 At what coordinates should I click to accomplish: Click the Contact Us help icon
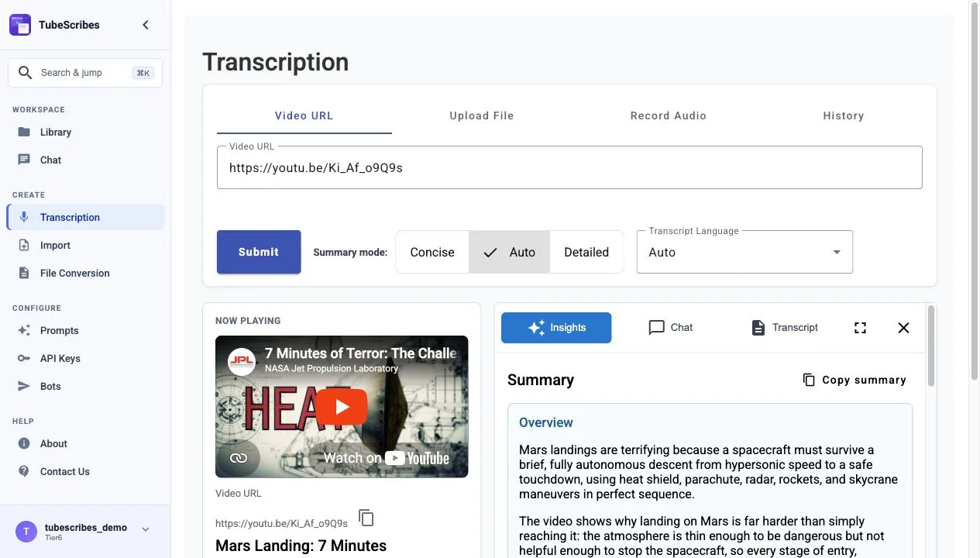(24, 471)
